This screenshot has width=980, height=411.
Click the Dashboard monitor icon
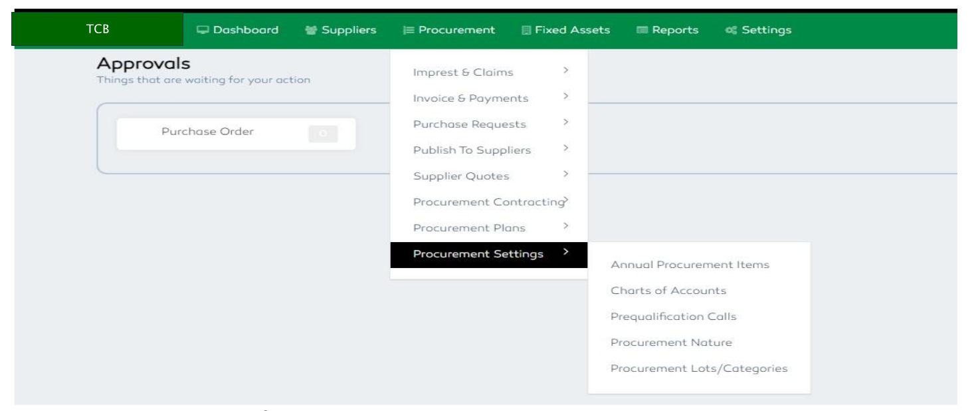[203, 29]
